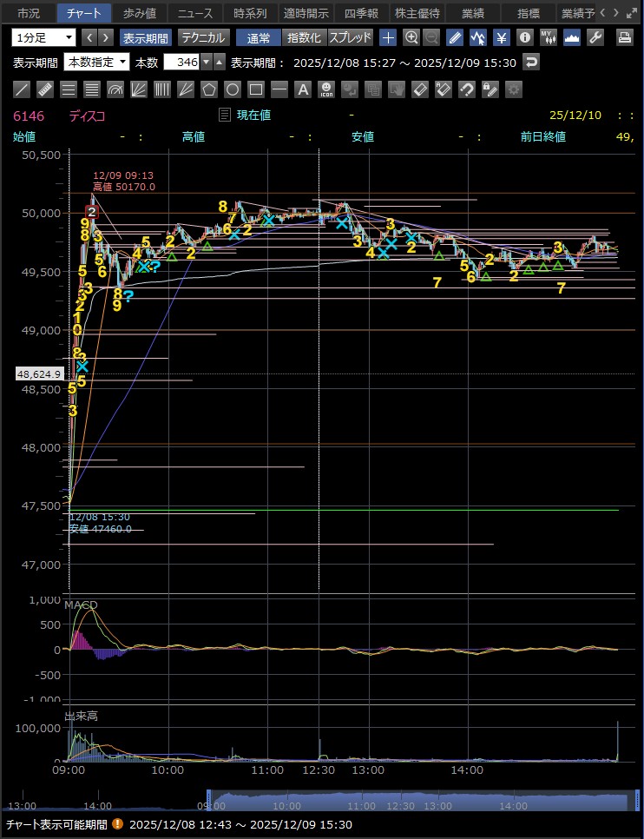Click the 本数 346 input field

click(181, 62)
